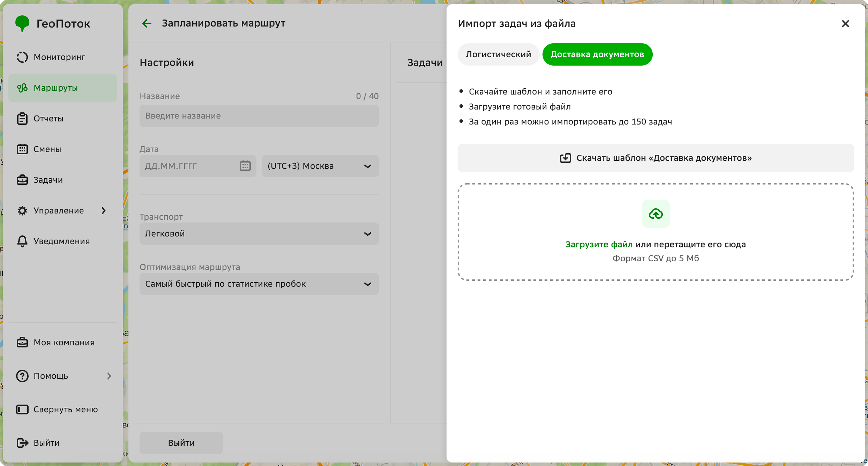Download the «Доставка документов» template
Screen dimensions: 868x466
point(656,158)
